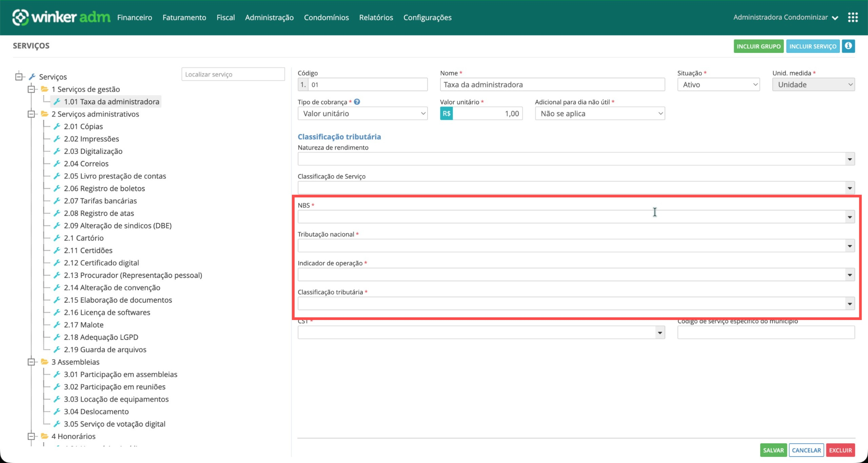868x463 pixels.
Task: Click help icon beside Tipo de cobrança
Action: pyautogui.click(x=357, y=102)
